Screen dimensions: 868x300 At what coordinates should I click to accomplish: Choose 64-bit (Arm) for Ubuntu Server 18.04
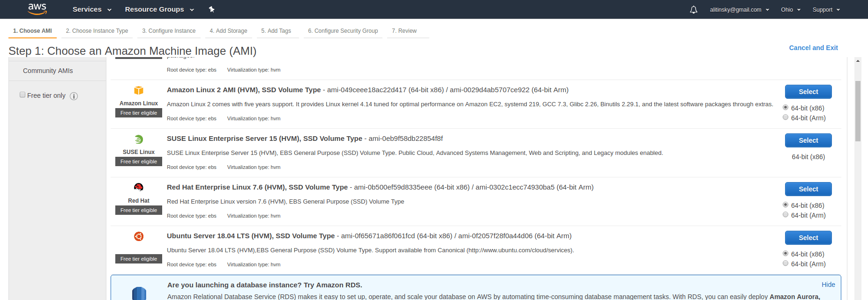click(786, 263)
